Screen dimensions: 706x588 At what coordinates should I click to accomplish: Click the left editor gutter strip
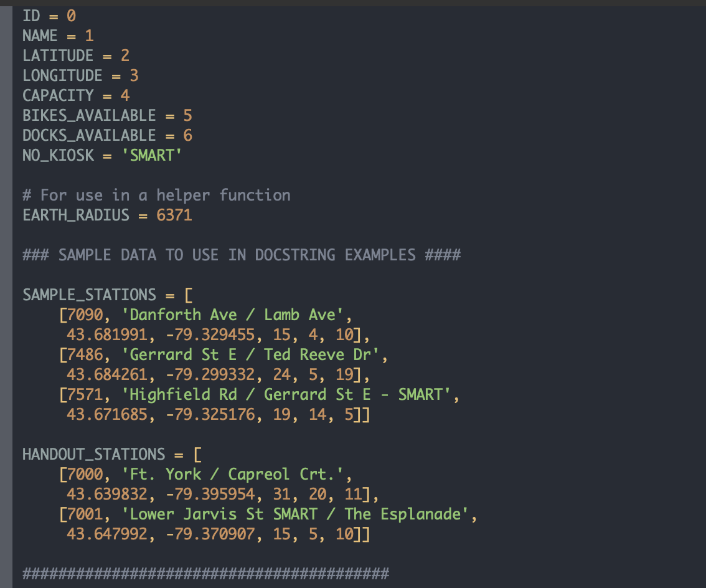[6, 297]
